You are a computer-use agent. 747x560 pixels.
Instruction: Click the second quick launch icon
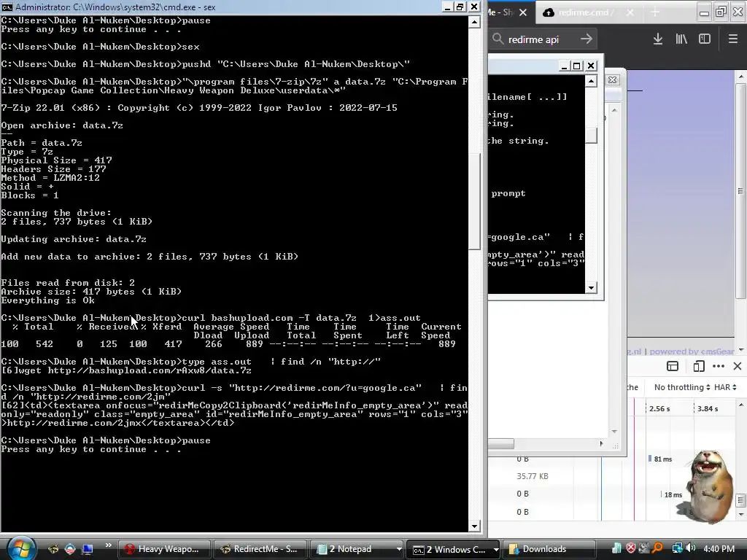tap(70, 549)
